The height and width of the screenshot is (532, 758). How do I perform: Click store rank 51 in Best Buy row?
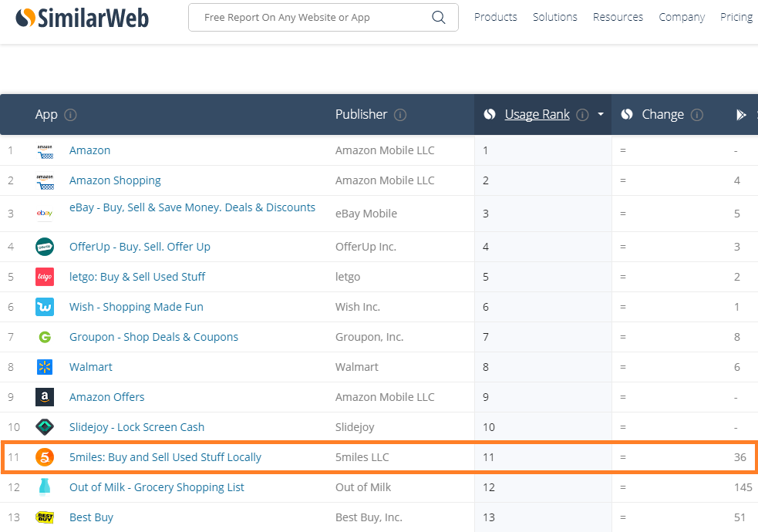739,517
